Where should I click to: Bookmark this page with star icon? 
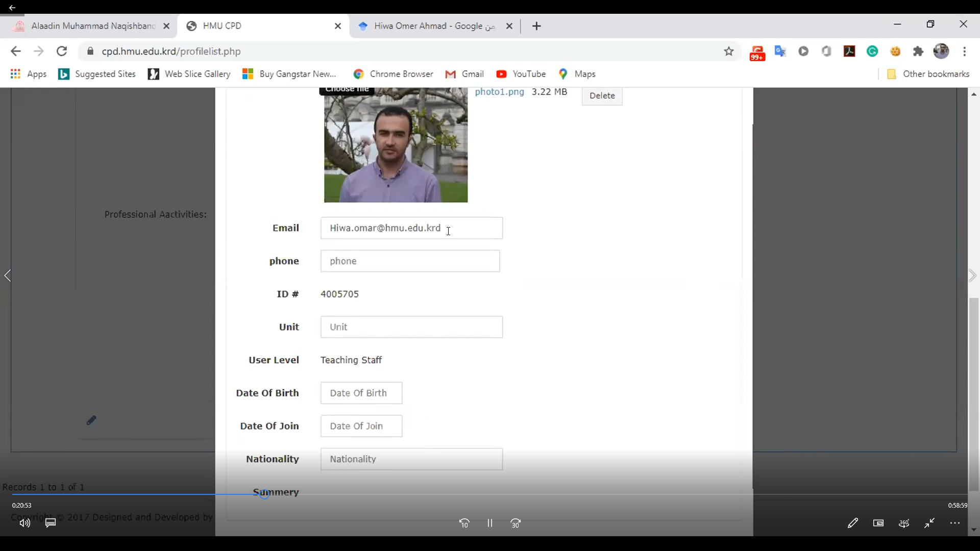click(728, 51)
